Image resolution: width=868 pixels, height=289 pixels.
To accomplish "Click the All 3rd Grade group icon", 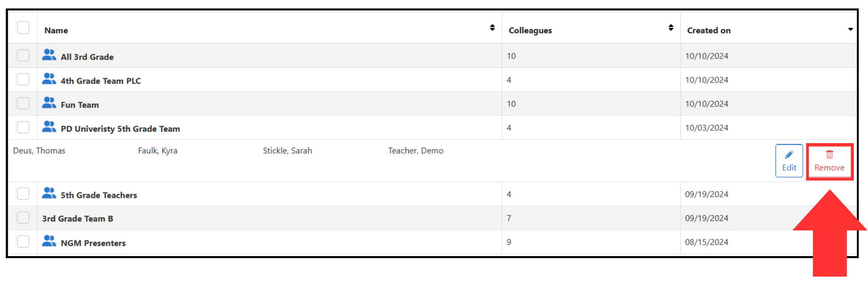I will [x=49, y=55].
